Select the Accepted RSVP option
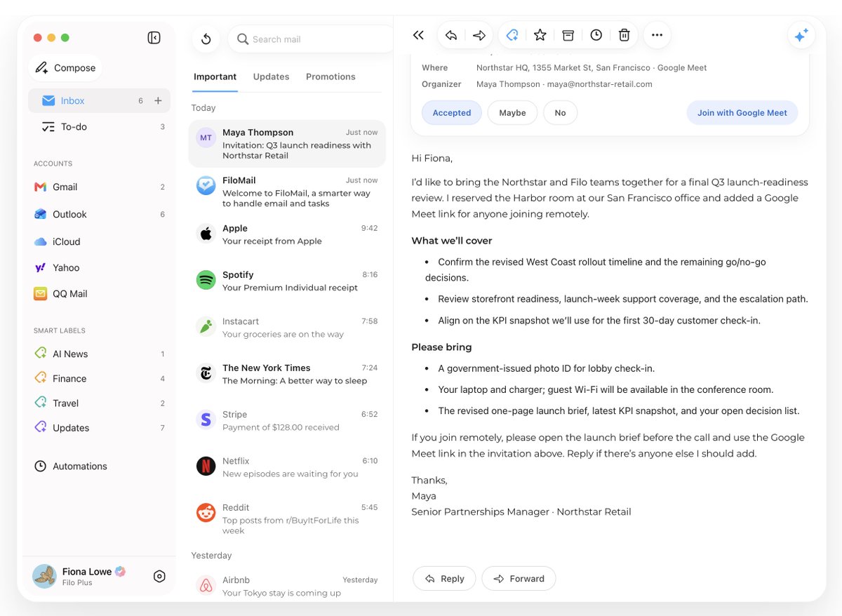 click(x=452, y=113)
